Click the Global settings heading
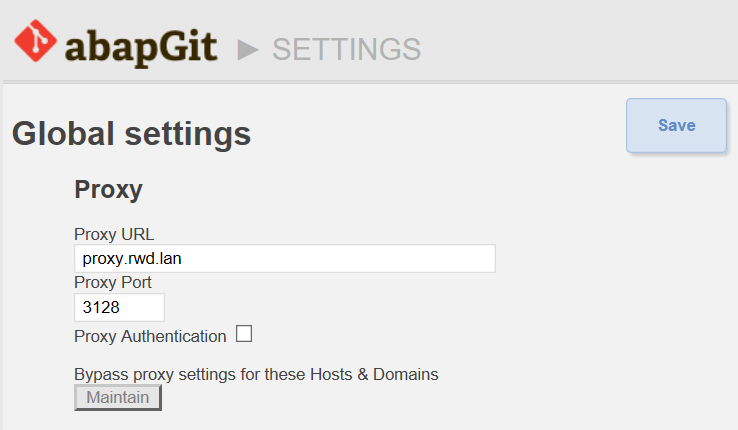Viewport: 738px width, 430px height. tap(131, 134)
